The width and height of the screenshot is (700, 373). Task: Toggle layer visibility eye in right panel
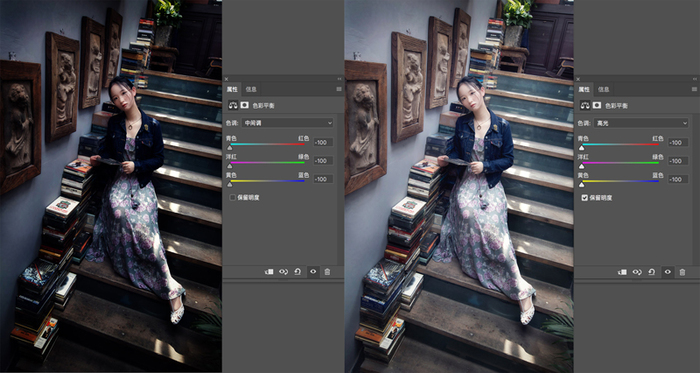(x=667, y=272)
